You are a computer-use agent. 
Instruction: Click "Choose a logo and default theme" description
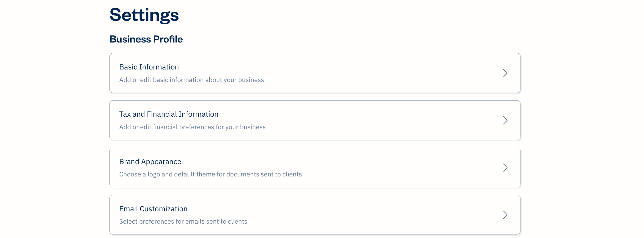(x=210, y=174)
